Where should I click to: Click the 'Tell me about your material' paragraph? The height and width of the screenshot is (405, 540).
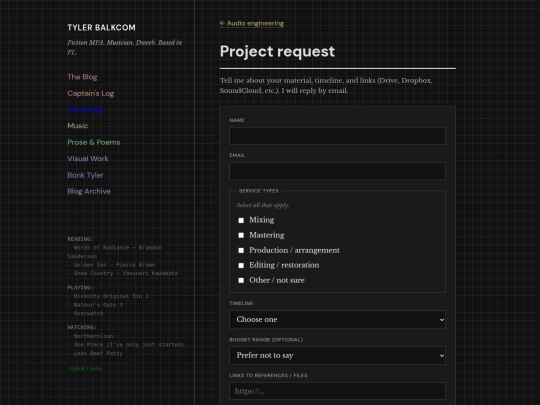pyautogui.click(x=326, y=85)
